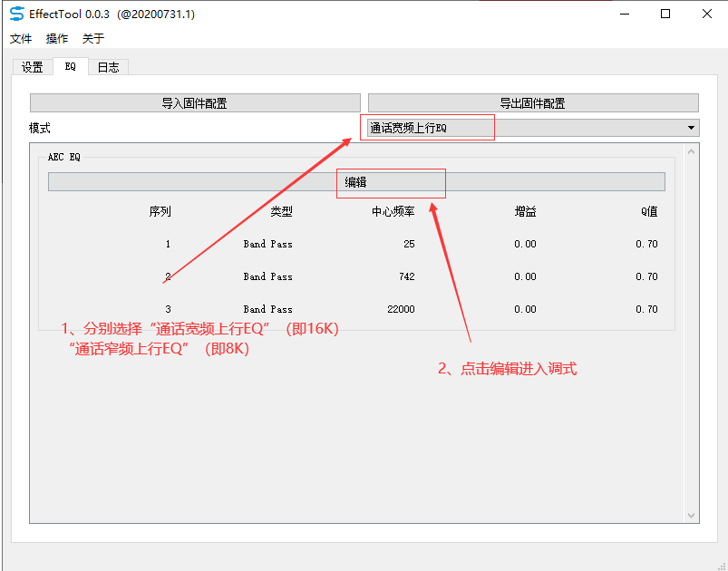Click the 编辑 button in AEC EQ
Screen dimensions: 728x571
(x=356, y=182)
